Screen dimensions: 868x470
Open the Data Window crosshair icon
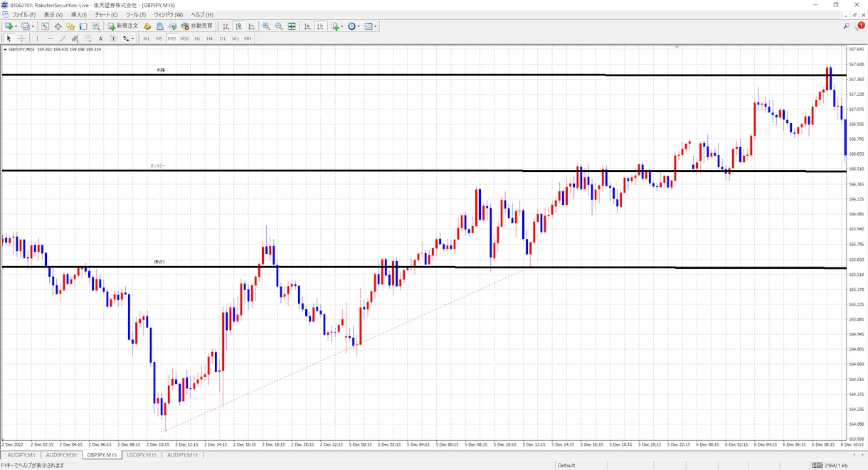tap(58, 26)
